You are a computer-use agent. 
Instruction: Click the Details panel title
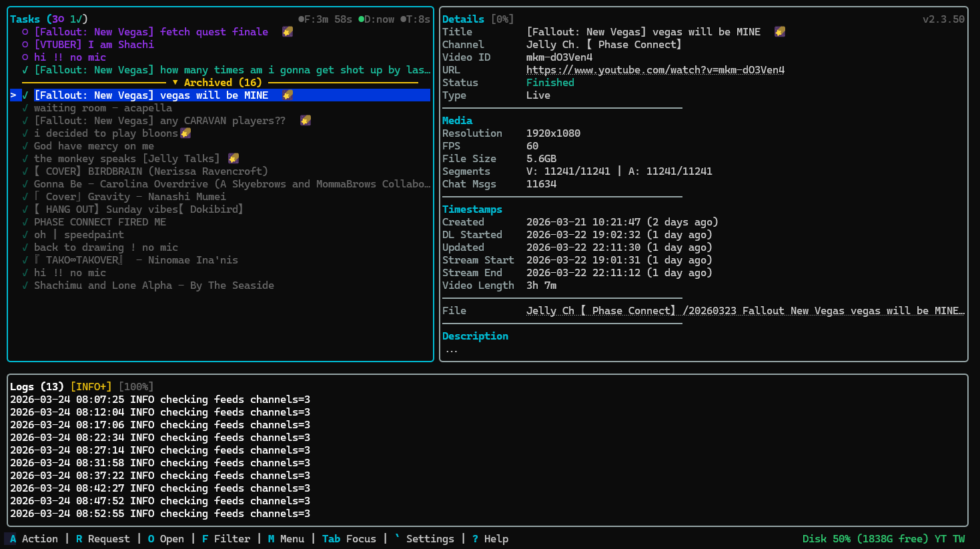coord(463,19)
